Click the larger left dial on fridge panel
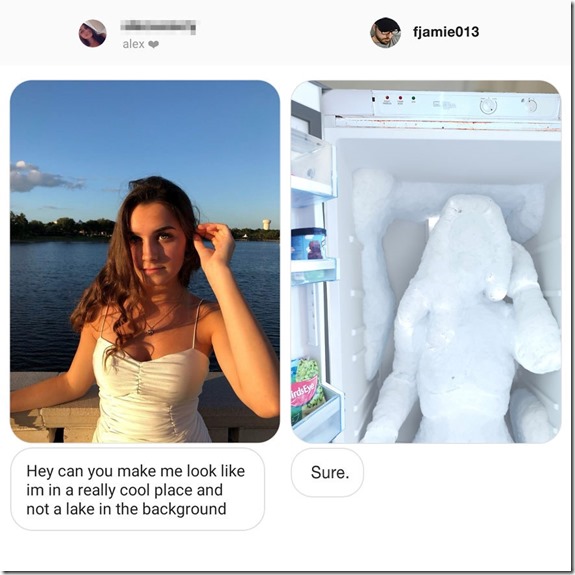575x575 pixels. point(488,106)
